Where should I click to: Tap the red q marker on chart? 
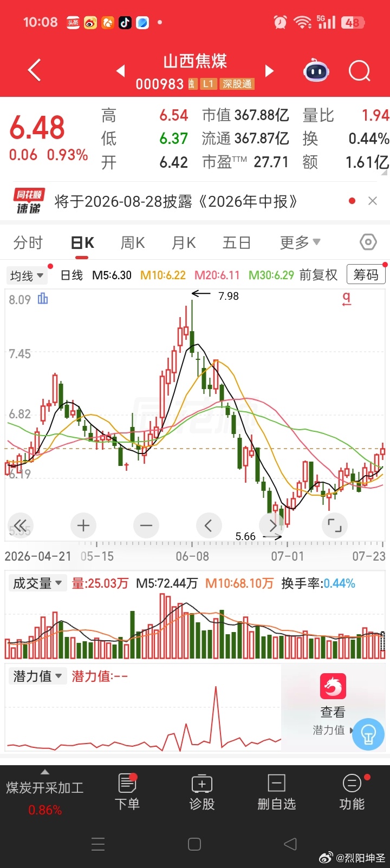347,299
